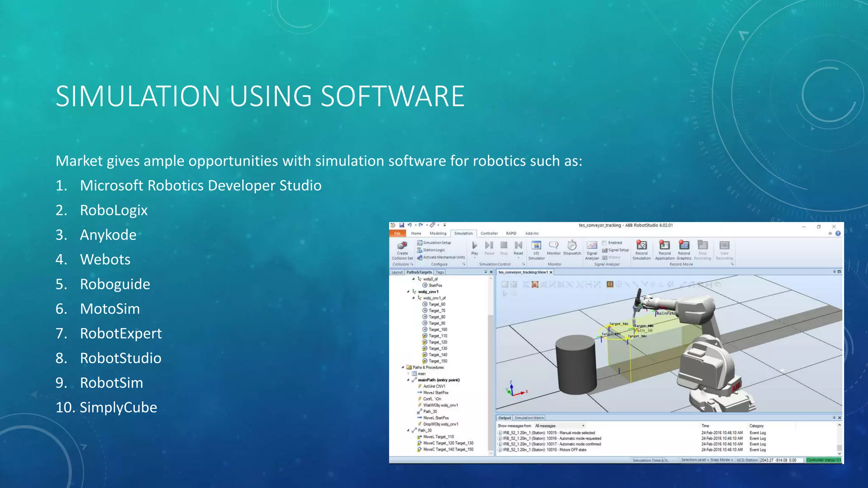868x488 pixels.
Task: Click the Stop Recording icon
Action: pos(703,245)
